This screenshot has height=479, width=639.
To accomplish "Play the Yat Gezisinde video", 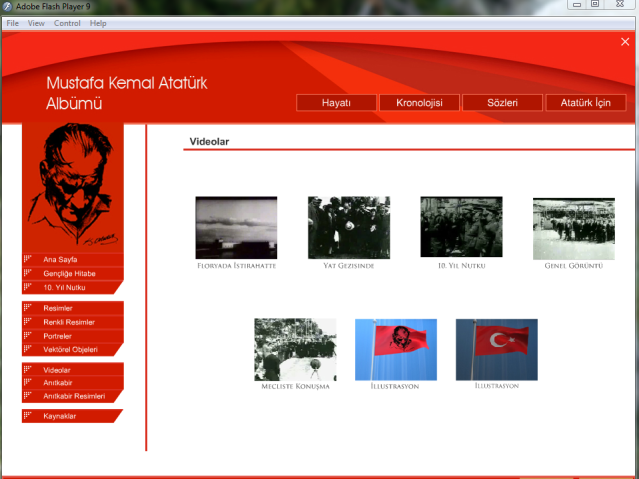I will click(348, 227).
